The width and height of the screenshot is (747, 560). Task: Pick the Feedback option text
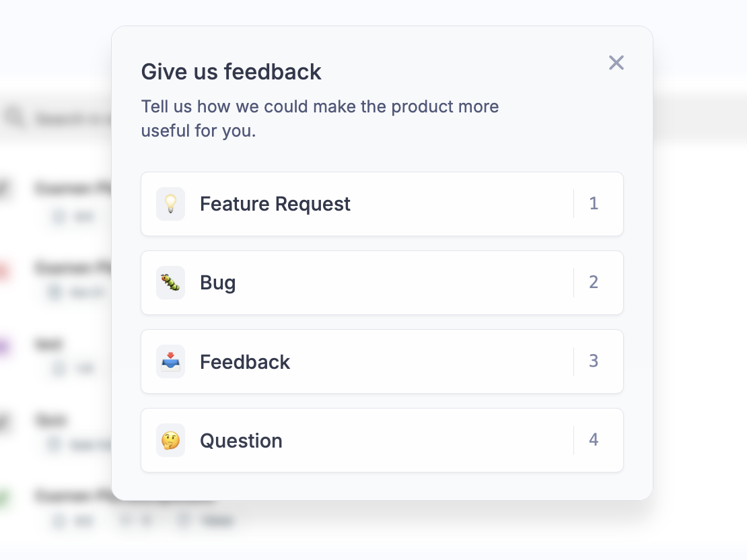point(244,362)
